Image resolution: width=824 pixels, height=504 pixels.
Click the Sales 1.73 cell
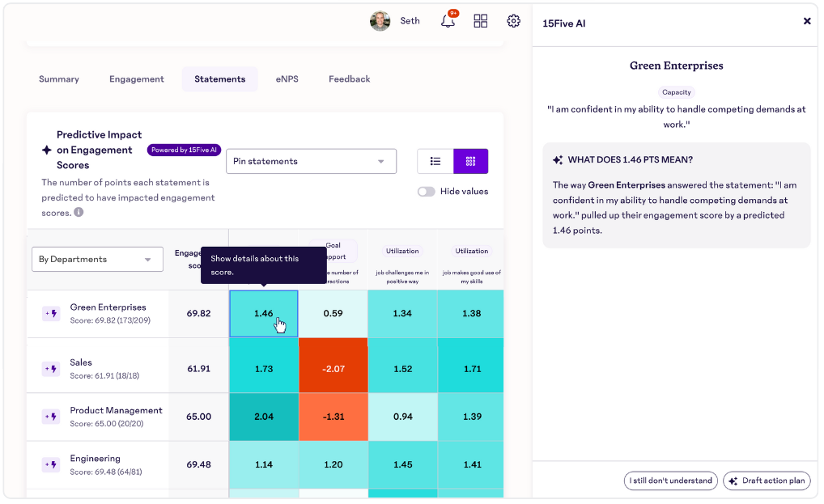[x=264, y=366]
